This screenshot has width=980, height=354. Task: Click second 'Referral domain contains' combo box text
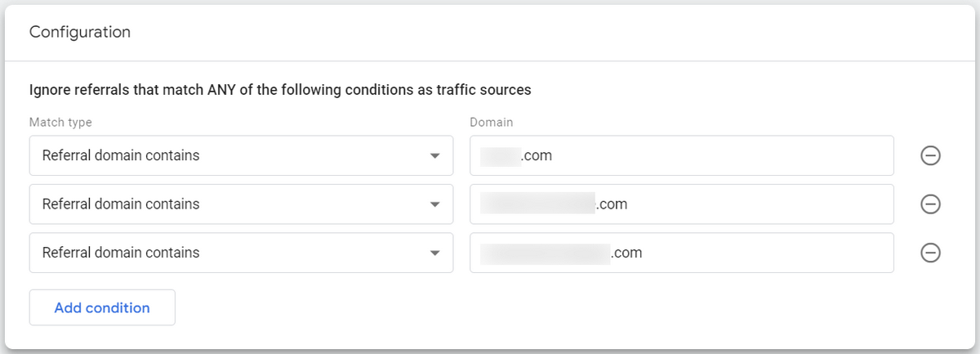(121, 204)
